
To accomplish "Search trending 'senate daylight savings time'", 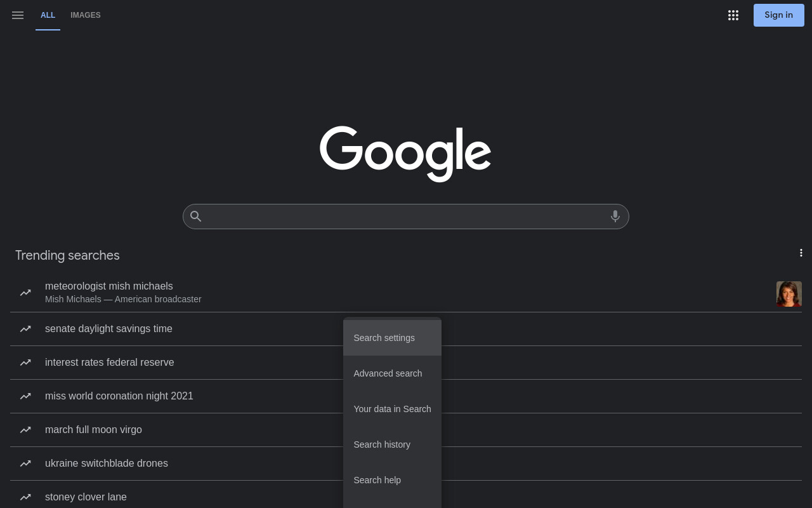I will coord(108,329).
